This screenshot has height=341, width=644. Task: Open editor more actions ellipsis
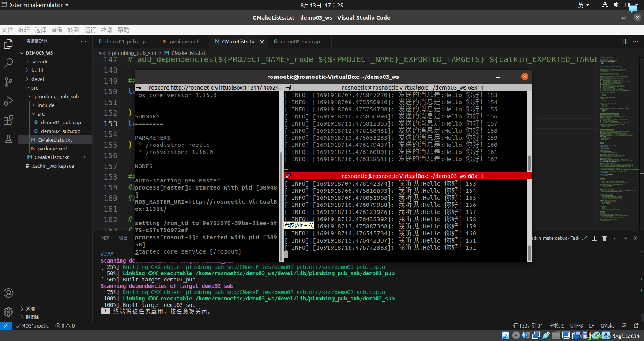point(636,42)
